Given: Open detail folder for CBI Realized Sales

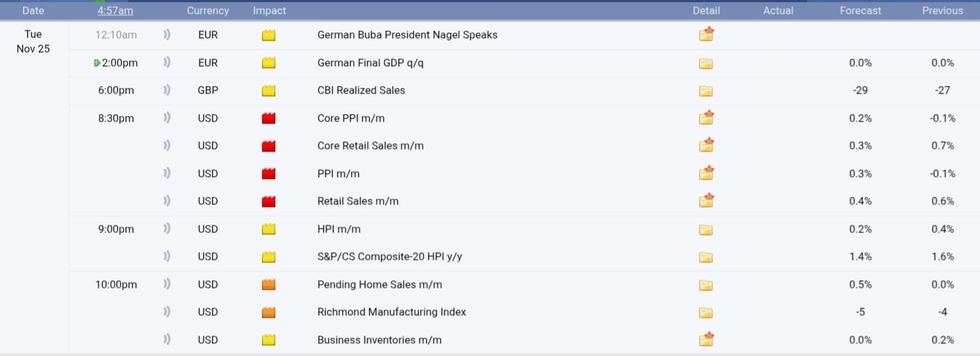Looking at the screenshot, I should (x=705, y=90).
